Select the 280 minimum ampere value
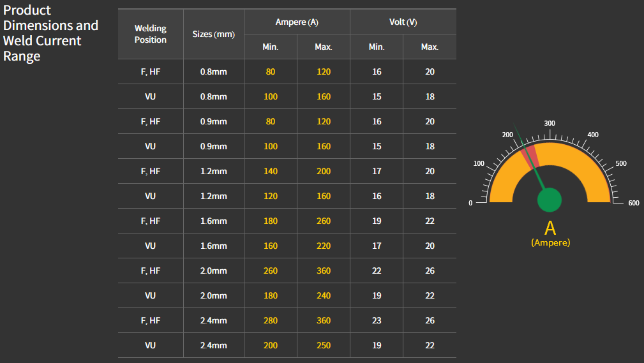The height and width of the screenshot is (363, 644). click(271, 320)
